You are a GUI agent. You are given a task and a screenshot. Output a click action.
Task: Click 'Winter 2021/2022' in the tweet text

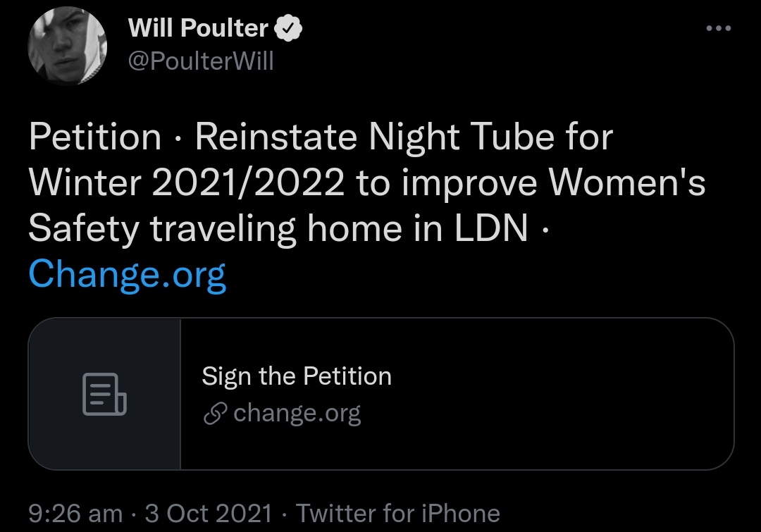(x=187, y=183)
